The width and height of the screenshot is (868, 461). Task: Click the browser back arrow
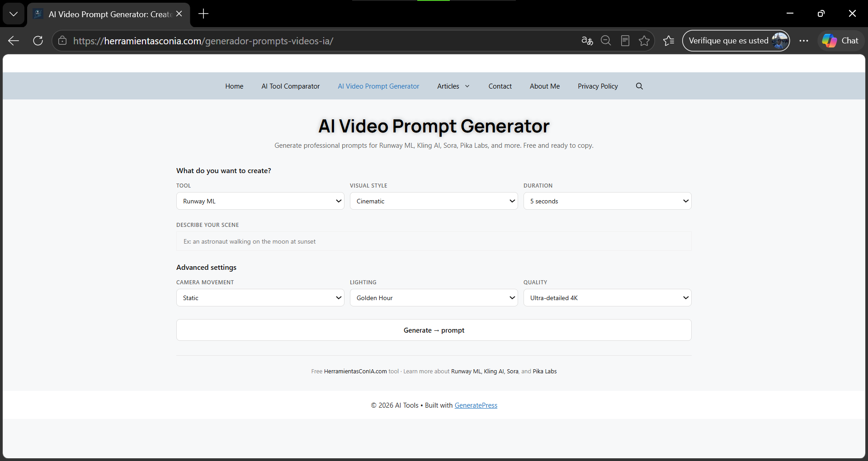click(x=14, y=41)
